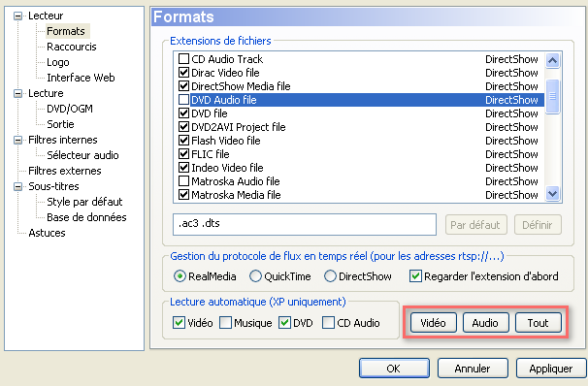588x386 pixels.
Task: Uncheck Dirac Video file checkbox
Action: click(x=183, y=73)
